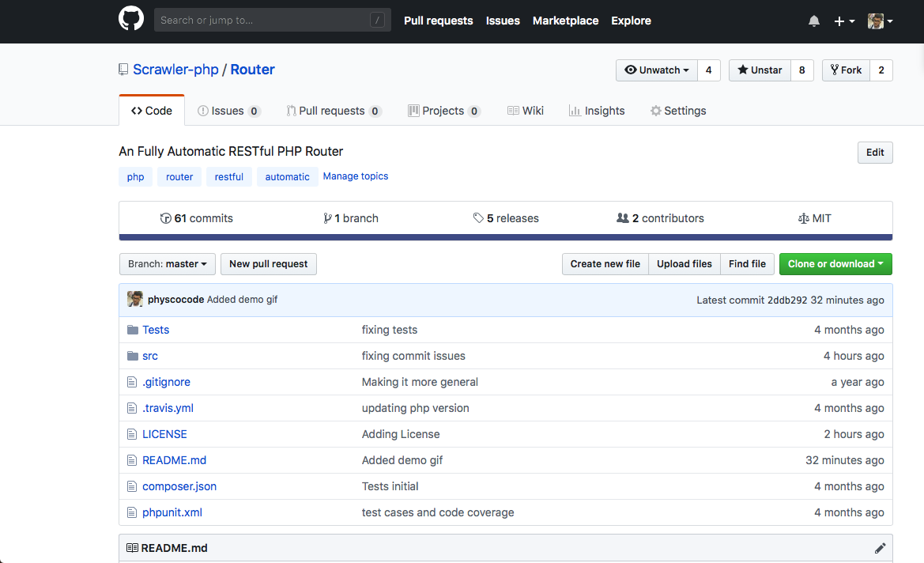Expand the Branch: master selector
924x563 pixels.
coord(168,264)
